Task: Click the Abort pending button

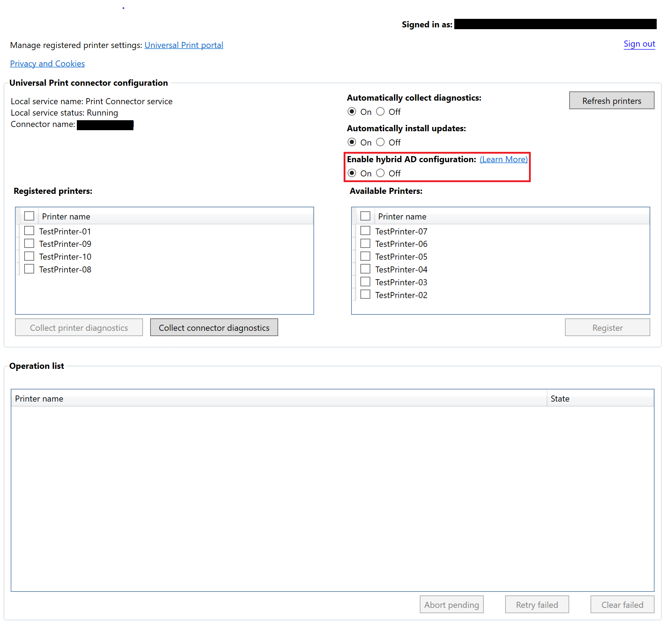Action: [x=451, y=605]
